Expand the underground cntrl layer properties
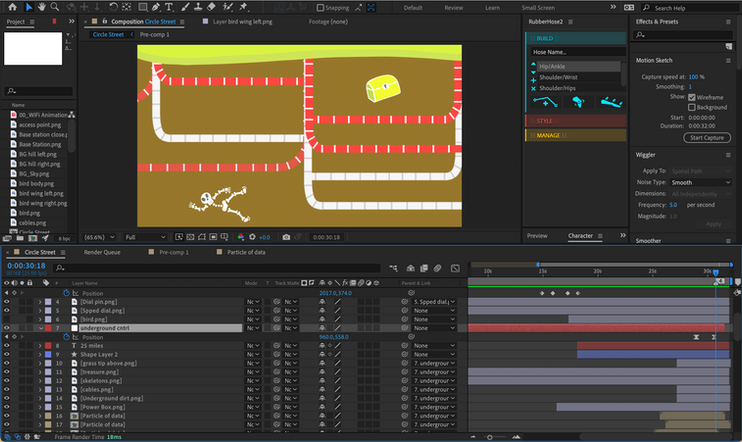Image resolution: width=742 pixels, height=442 pixels. 40,327
